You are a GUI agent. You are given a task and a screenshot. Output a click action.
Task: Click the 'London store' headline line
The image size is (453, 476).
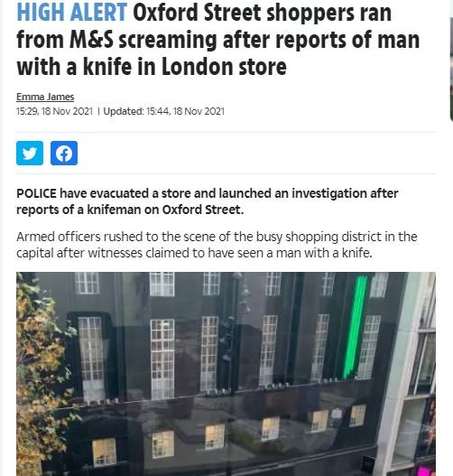[224, 67]
